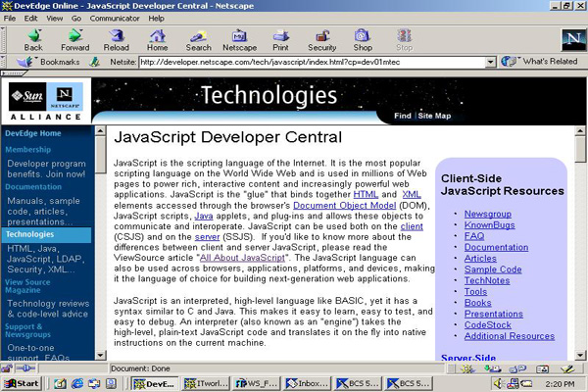Open the Site Map link
Image resolution: width=588 pixels, height=392 pixels.
click(434, 116)
